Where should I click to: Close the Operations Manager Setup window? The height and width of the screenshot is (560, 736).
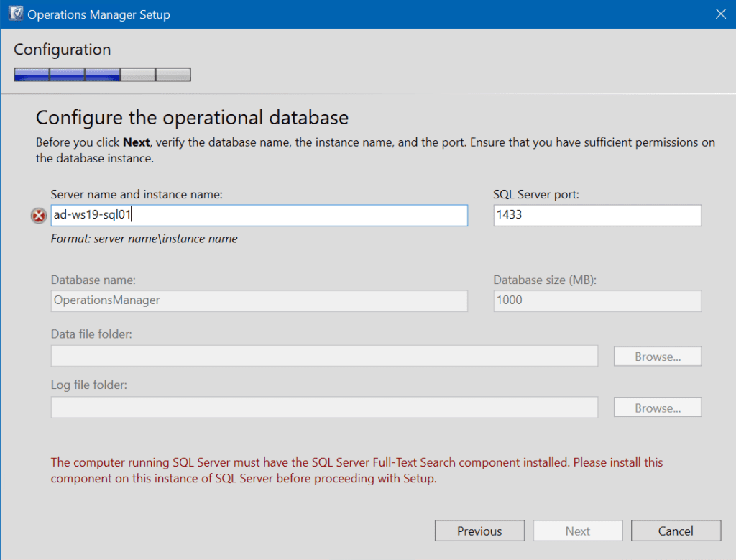coord(720,14)
